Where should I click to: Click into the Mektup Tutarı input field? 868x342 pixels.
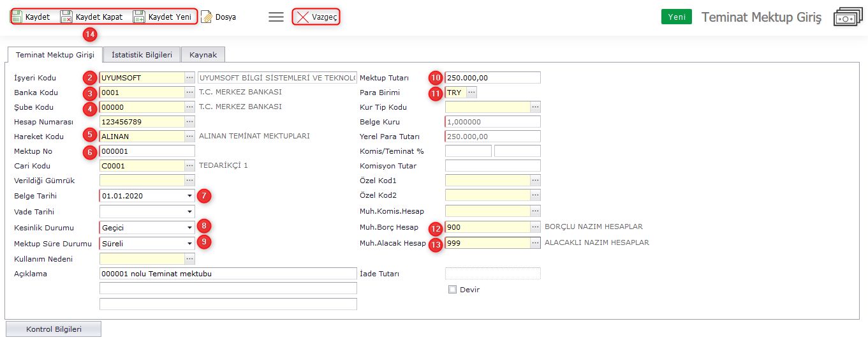click(492, 78)
